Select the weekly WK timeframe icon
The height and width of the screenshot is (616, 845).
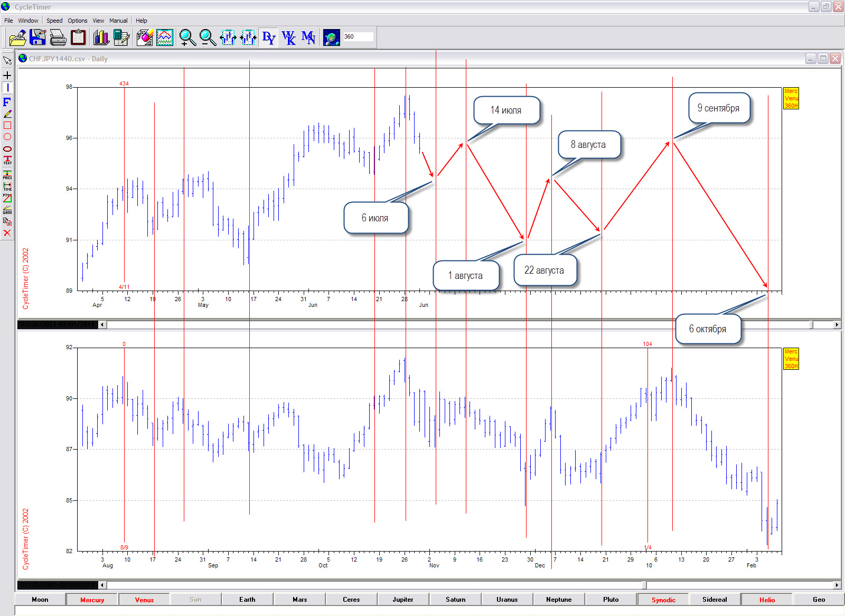[288, 38]
